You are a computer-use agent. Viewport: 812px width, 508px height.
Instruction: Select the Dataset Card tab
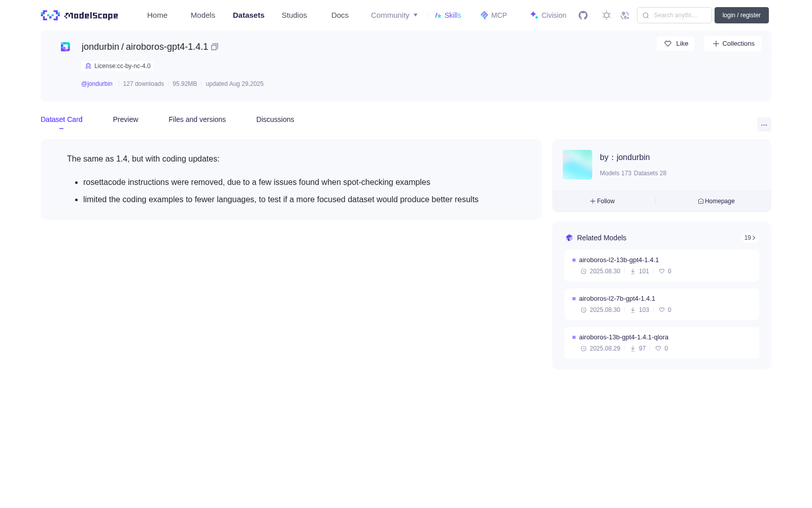point(61,119)
